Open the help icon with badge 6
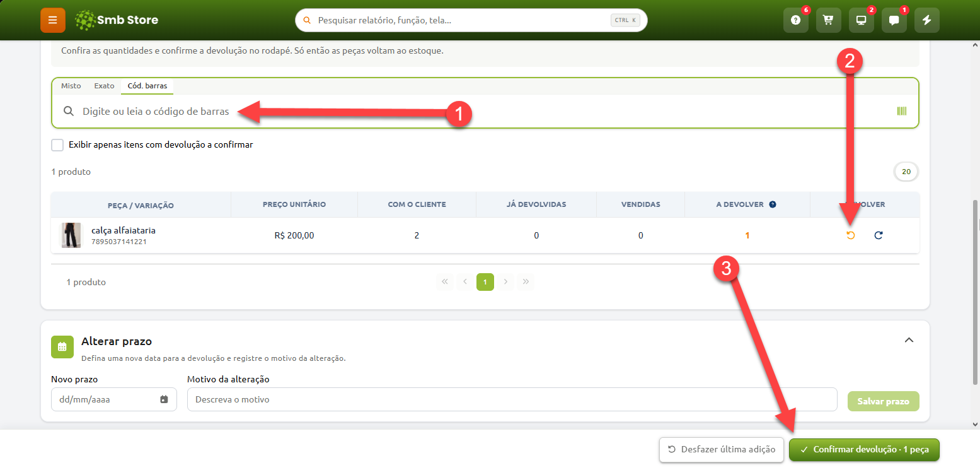 796,20
